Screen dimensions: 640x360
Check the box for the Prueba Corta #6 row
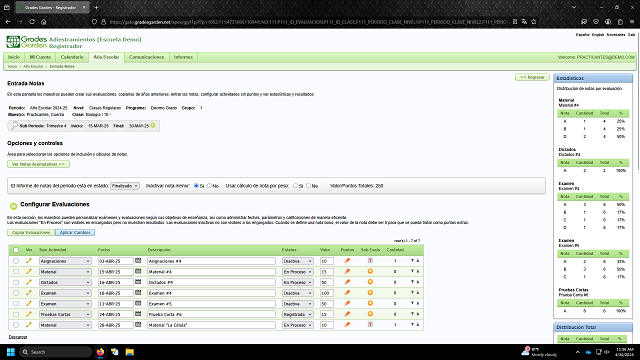16,314
